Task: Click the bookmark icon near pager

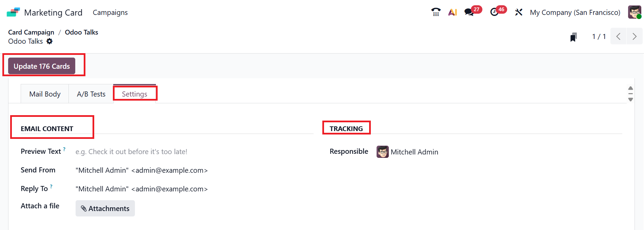Action: (x=573, y=37)
